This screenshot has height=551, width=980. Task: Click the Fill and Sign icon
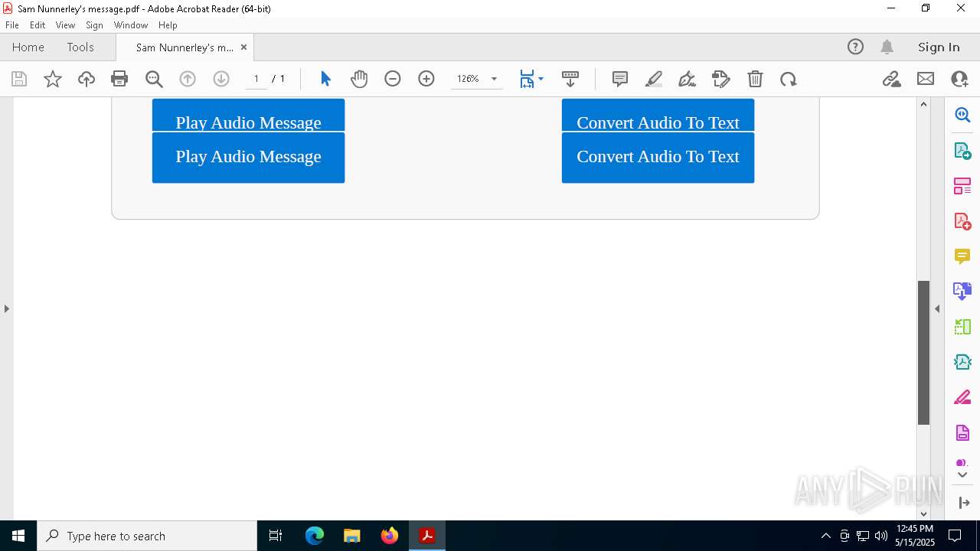pos(721,79)
